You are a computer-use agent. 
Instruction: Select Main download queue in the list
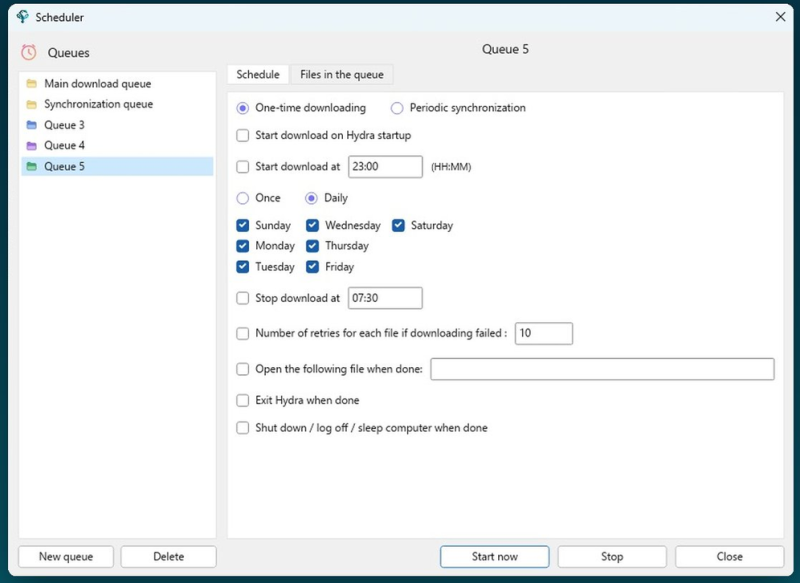pyautogui.click(x=117, y=84)
